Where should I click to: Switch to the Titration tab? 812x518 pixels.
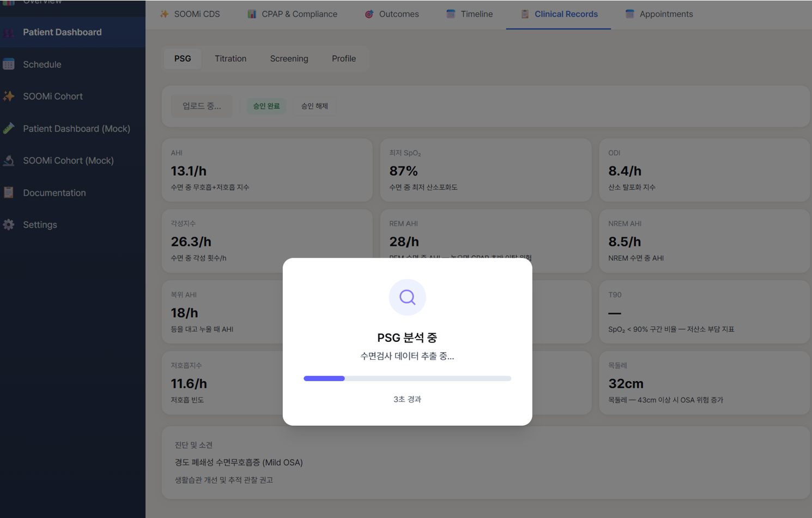tap(231, 58)
